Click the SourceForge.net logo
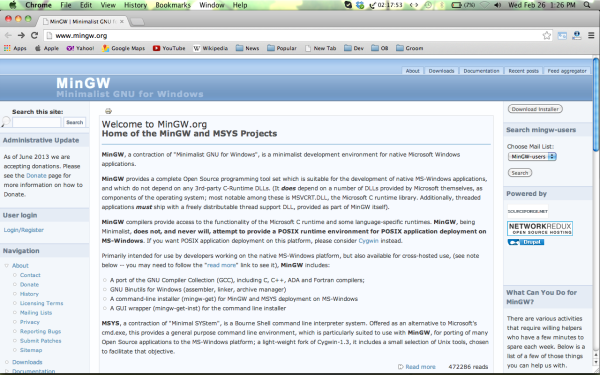The height and width of the screenshot is (375, 600). pos(528,211)
